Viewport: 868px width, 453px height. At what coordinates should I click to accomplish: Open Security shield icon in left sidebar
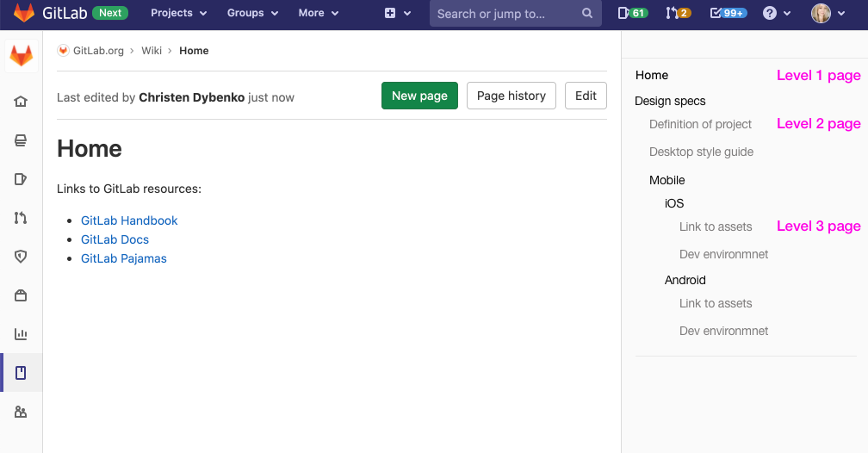tap(21, 257)
